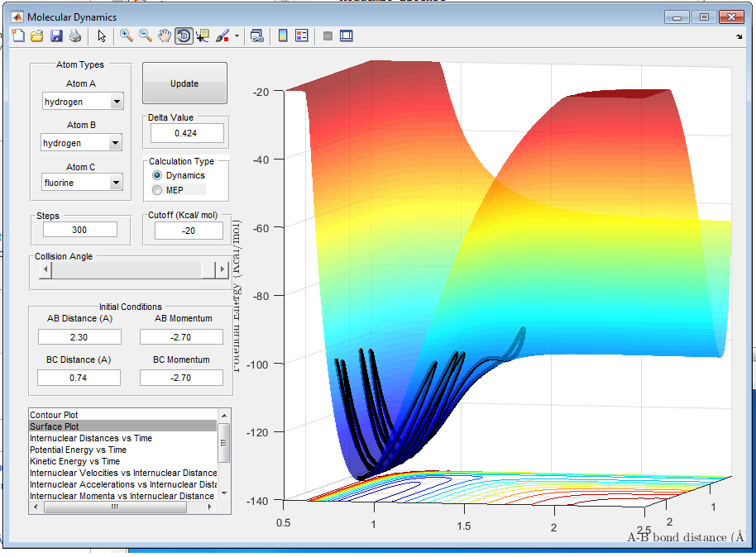Select the Zoom In magnifier tool
Viewport: 756px width, 557px height.
click(x=127, y=36)
